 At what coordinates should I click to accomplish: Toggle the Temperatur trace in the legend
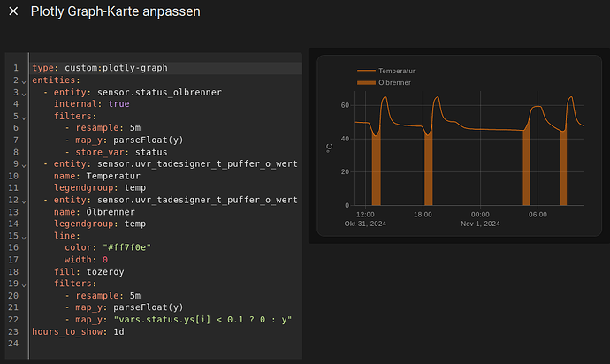[x=397, y=70]
